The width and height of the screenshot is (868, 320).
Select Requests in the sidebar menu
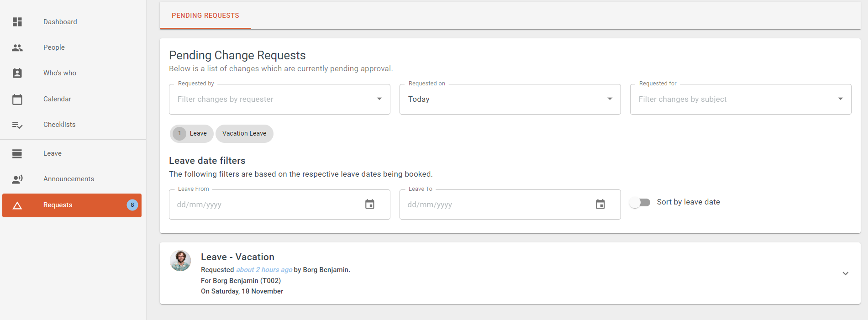click(72, 205)
